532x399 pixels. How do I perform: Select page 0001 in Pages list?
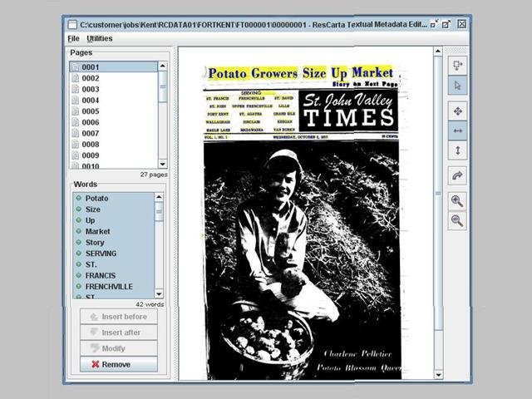(90, 67)
